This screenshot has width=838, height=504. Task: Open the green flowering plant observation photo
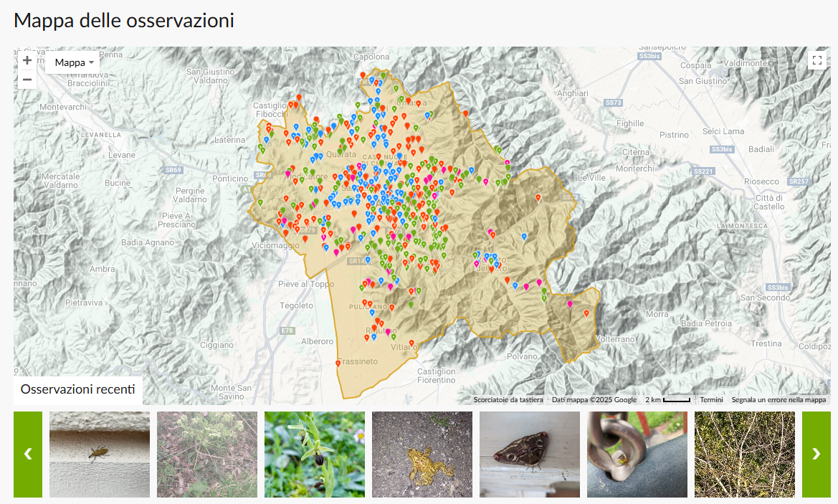click(x=207, y=455)
